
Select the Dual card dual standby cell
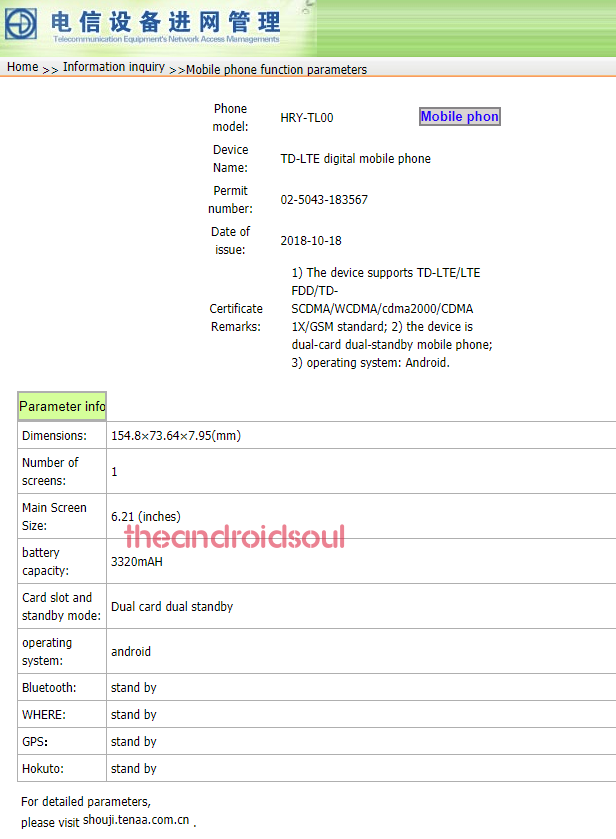[172, 606]
